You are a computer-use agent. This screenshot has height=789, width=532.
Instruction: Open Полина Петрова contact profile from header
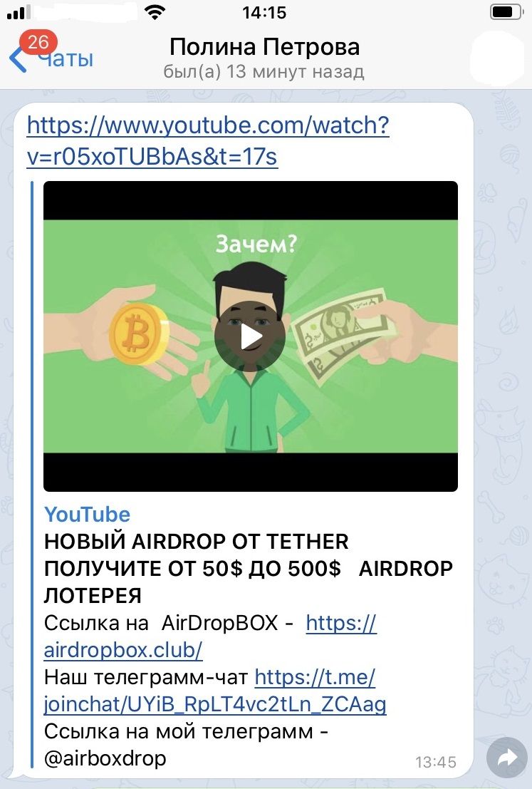pyautogui.click(x=264, y=47)
